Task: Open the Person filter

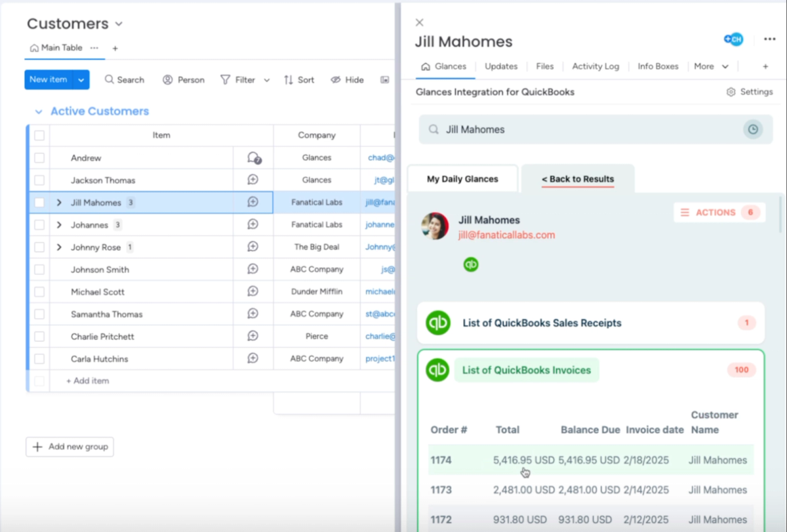Action: click(184, 79)
